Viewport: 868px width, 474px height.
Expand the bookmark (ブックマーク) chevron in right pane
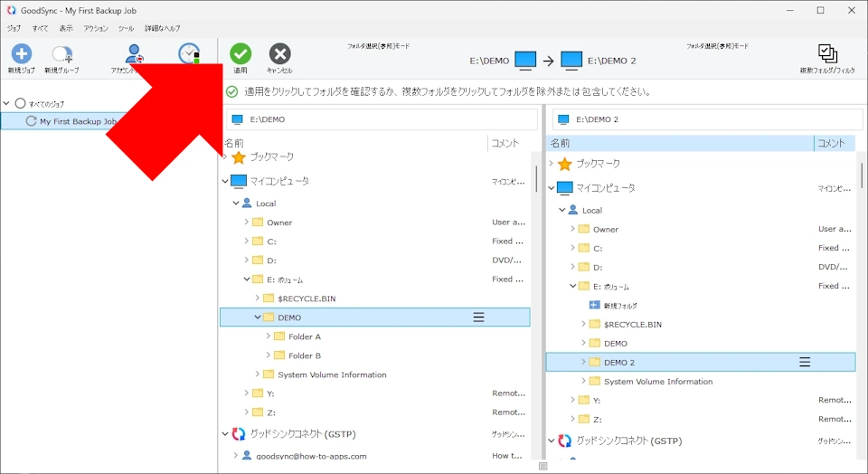551,164
